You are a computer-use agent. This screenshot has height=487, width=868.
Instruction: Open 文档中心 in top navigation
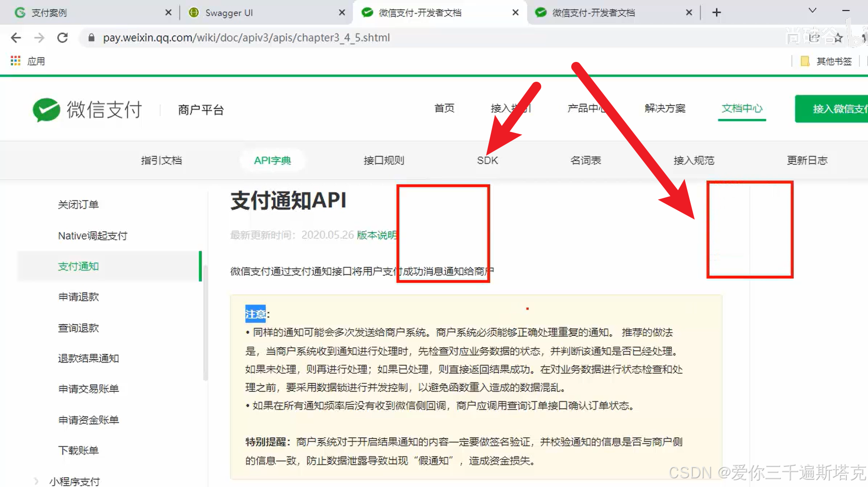pos(742,108)
